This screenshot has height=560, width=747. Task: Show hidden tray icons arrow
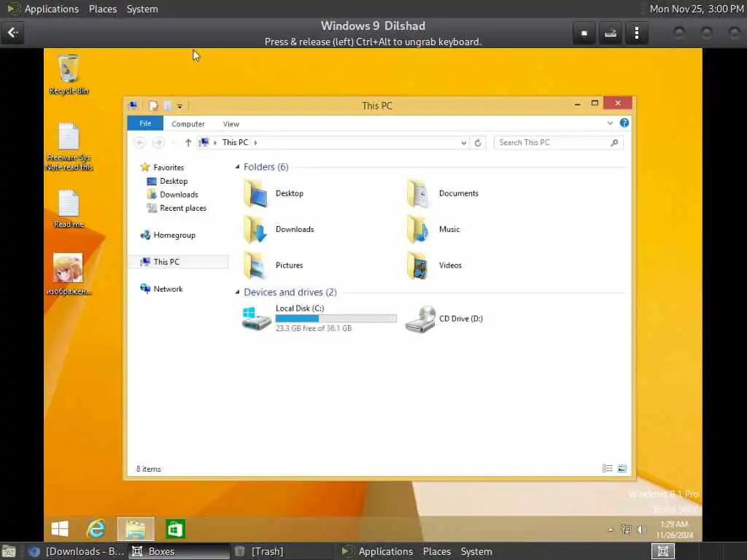(611, 529)
